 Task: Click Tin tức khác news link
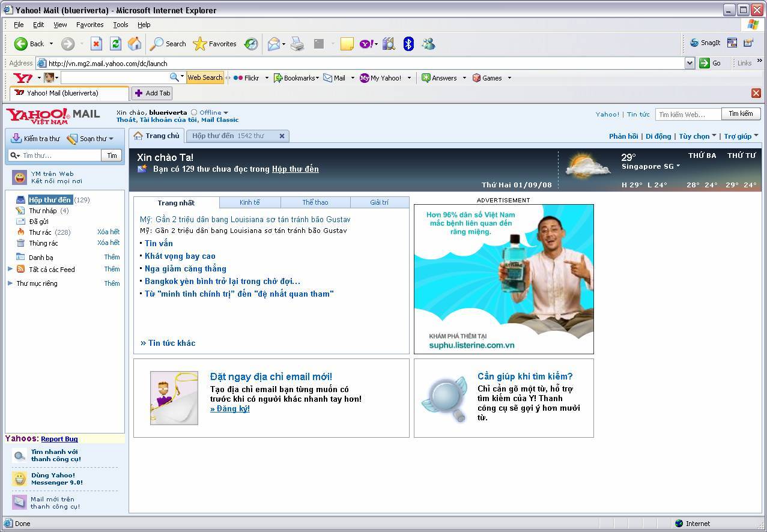click(x=168, y=343)
